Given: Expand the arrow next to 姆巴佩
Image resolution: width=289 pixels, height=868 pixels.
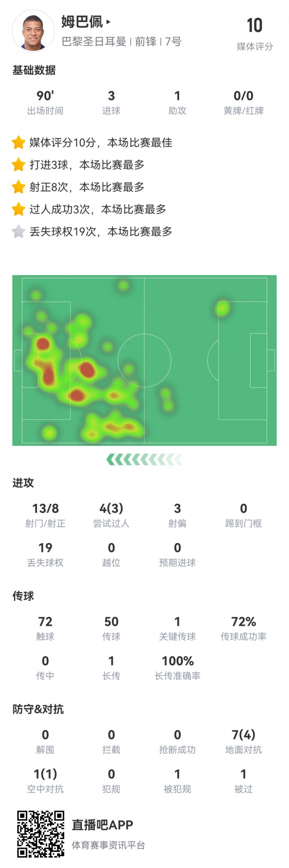Looking at the screenshot, I should click(108, 22).
